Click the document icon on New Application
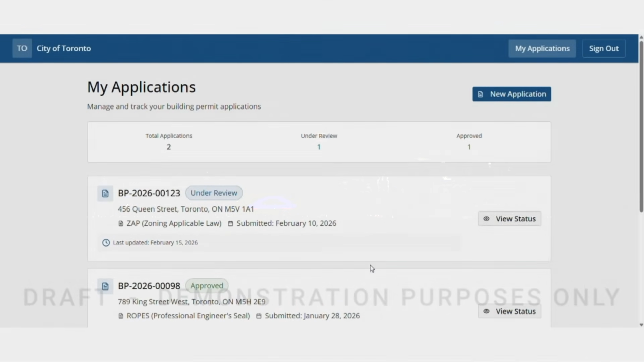Image resolution: width=644 pixels, height=362 pixels. pyautogui.click(x=480, y=94)
